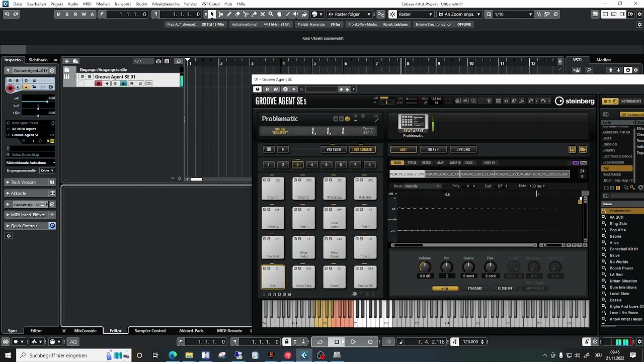Trigger the Kick pad C1

click(x=273, y=277)
